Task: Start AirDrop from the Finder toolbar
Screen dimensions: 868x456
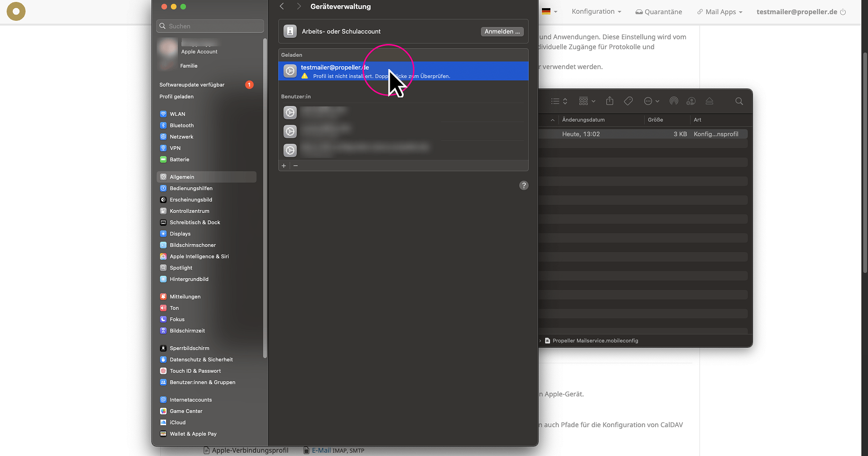Action: [674, 101]
